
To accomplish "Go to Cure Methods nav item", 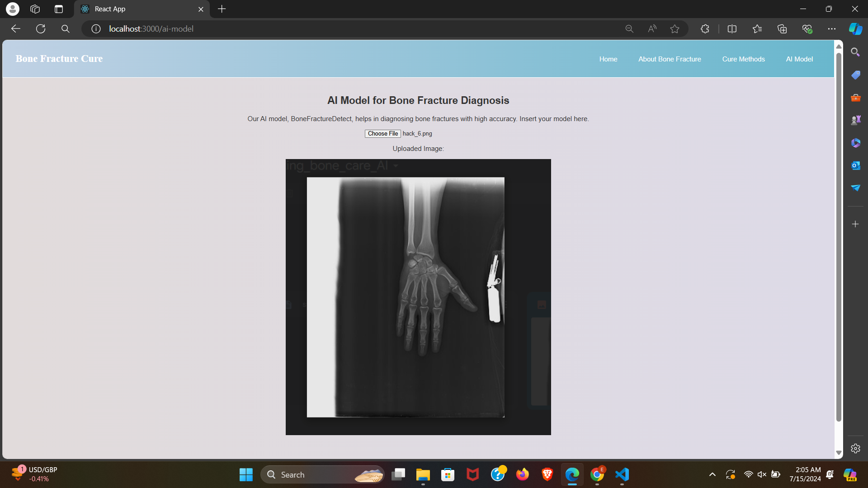I will point(743,59).
